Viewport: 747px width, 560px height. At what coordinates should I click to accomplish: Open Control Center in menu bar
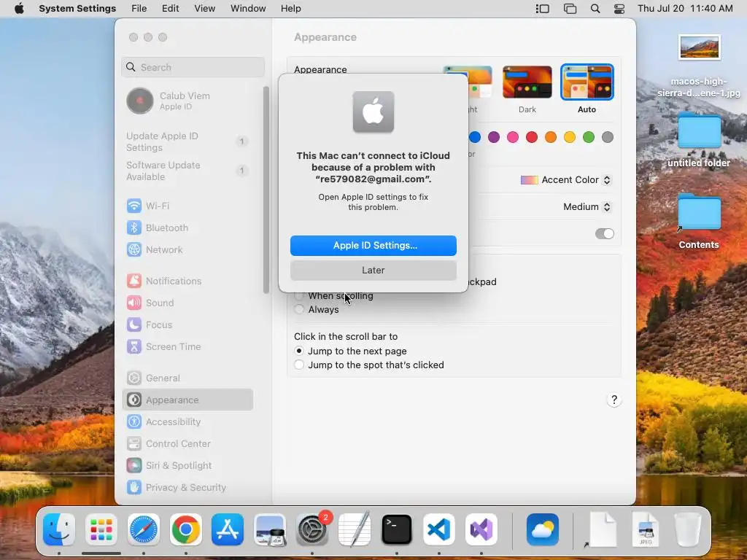click(619, 9)
